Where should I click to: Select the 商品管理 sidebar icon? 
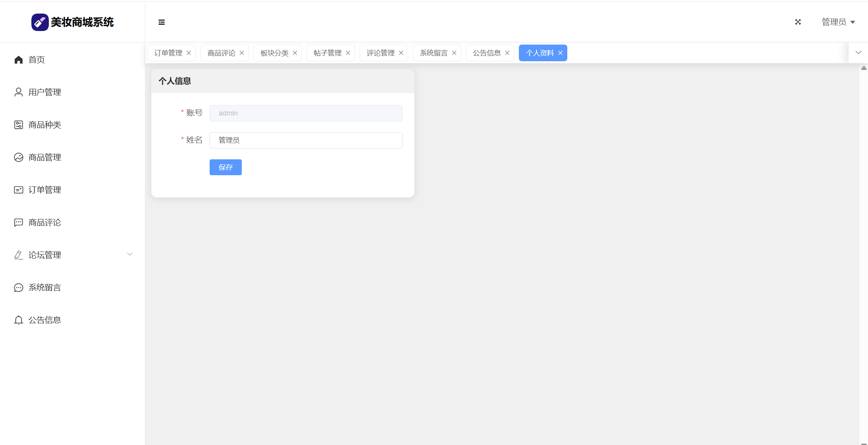(x=19, y=157)
